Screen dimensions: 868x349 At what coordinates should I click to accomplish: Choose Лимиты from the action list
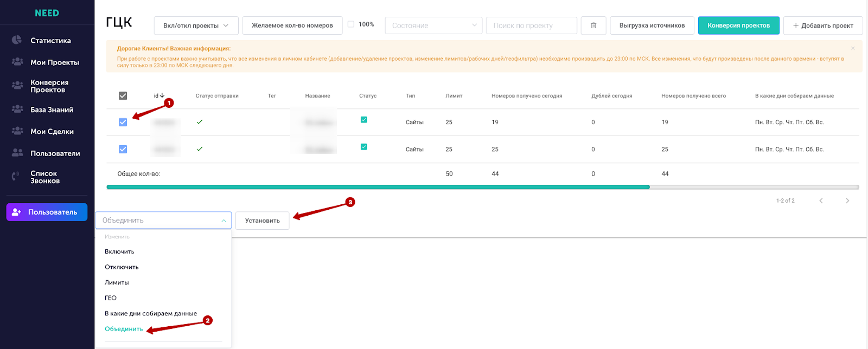pyautogui.click(x=117, y=282)
